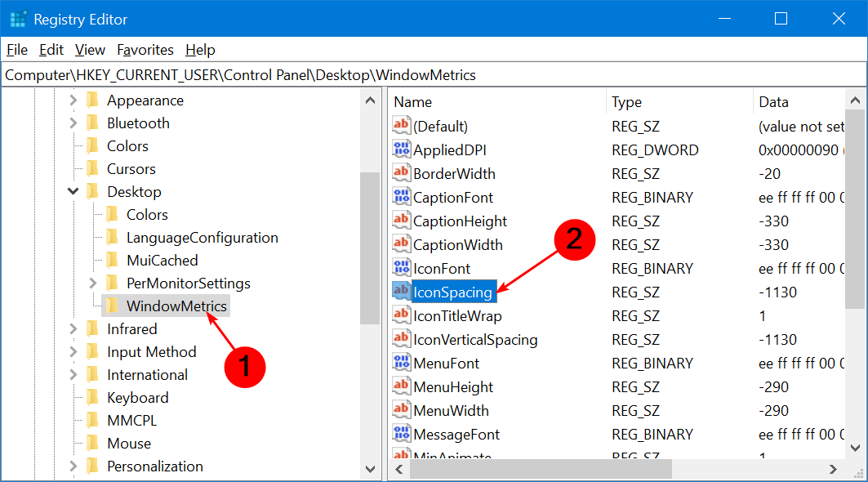Click the CaptionWidth string value icon
The image size is (868, 482).
pos(402,244)
